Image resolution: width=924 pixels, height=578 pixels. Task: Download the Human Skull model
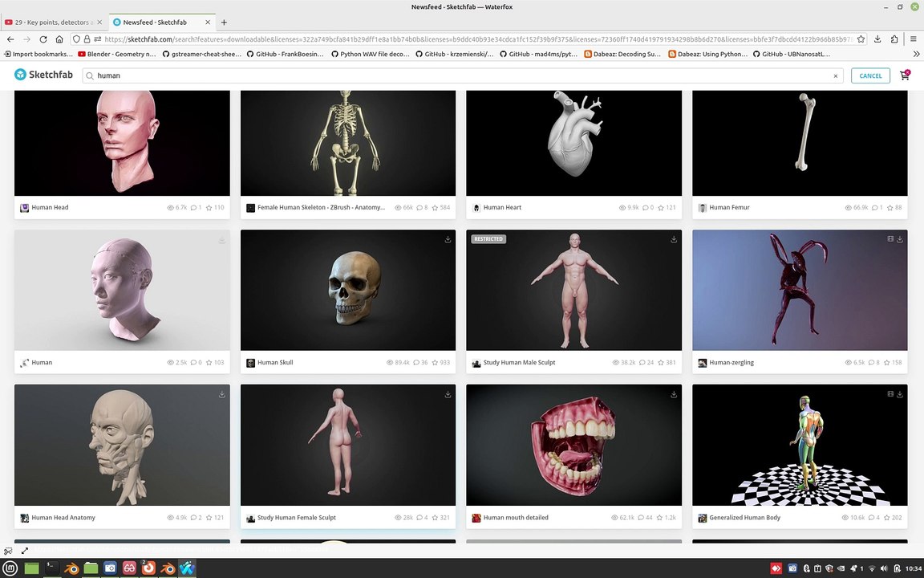coord(448,239)
